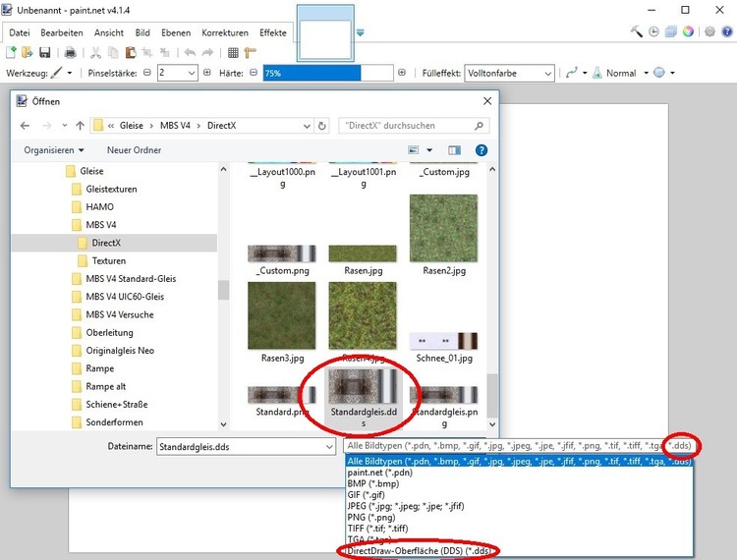This screenshot has width=737, height=560.
Task: Click the up-folder arrow in dialog
Action: pos(80,126)
